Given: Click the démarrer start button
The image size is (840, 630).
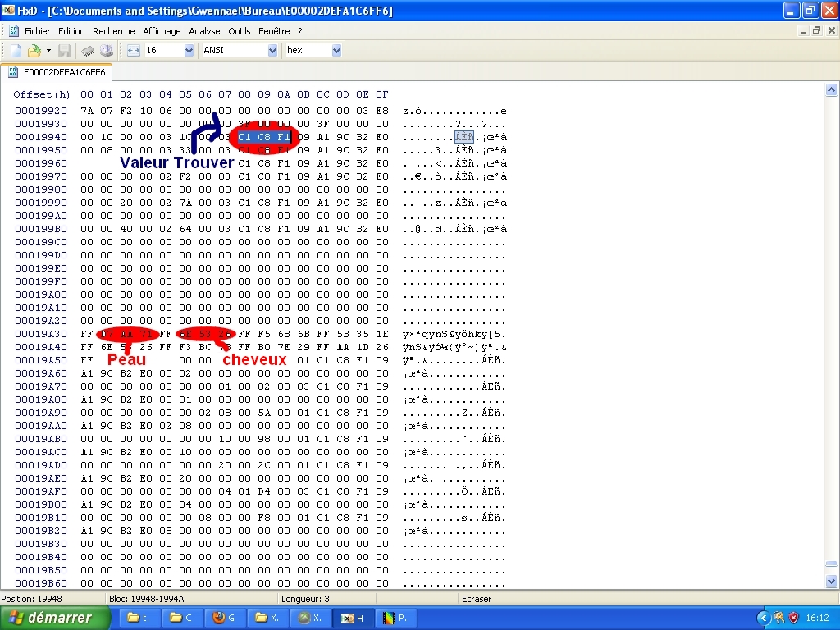Looking at the screenshot, I should coord(55,618).
